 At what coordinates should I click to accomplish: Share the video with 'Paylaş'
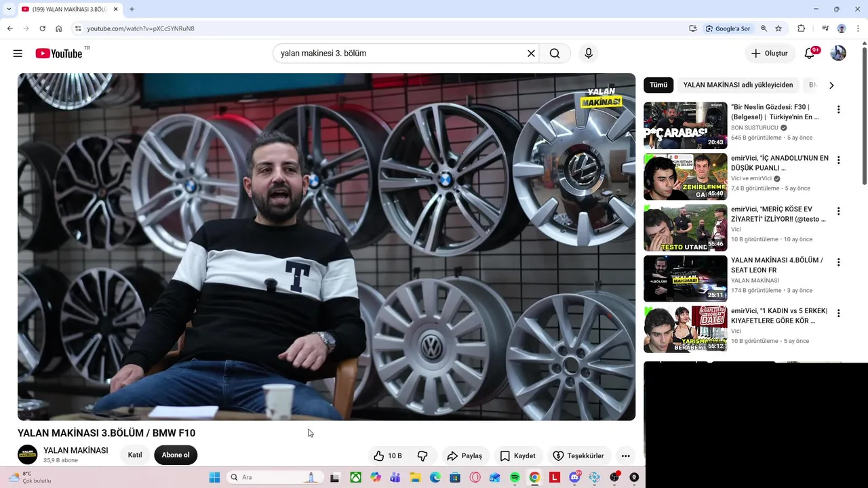(x=465, y=455)
